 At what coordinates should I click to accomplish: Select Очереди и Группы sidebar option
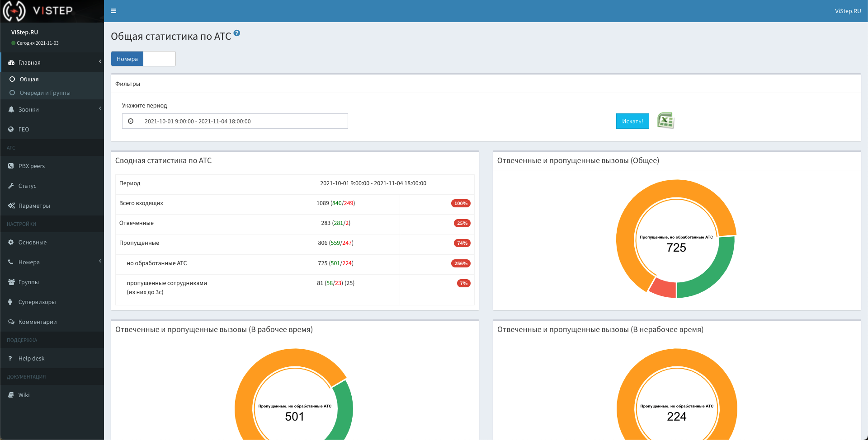45,93
